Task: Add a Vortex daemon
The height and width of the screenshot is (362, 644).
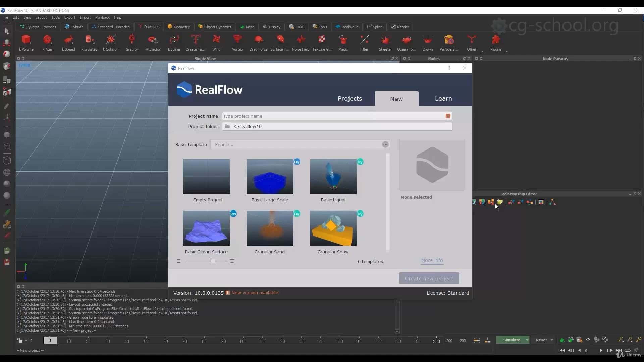Action: click(x=237, y=43)
